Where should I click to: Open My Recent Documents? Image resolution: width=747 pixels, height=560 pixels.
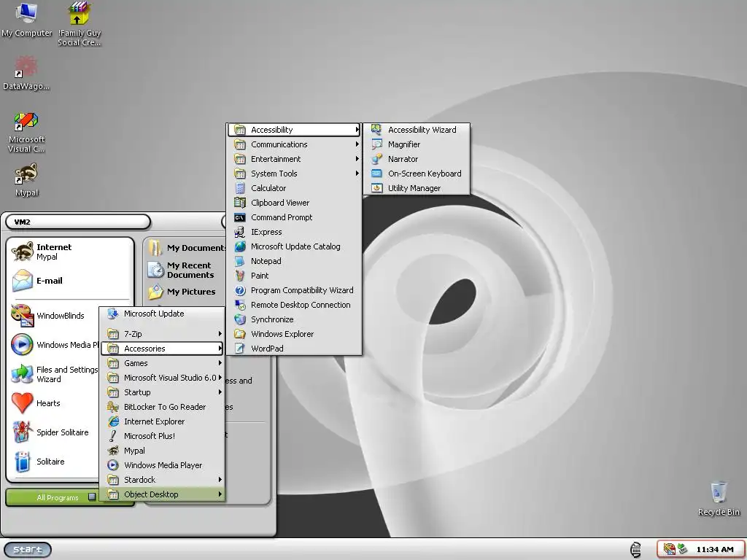186,270
